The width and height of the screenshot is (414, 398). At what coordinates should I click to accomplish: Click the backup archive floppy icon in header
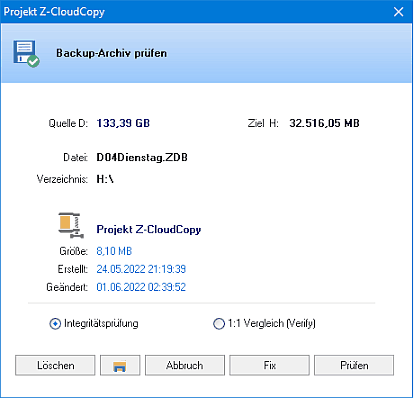pyautogui.click(x=26, y=54)
